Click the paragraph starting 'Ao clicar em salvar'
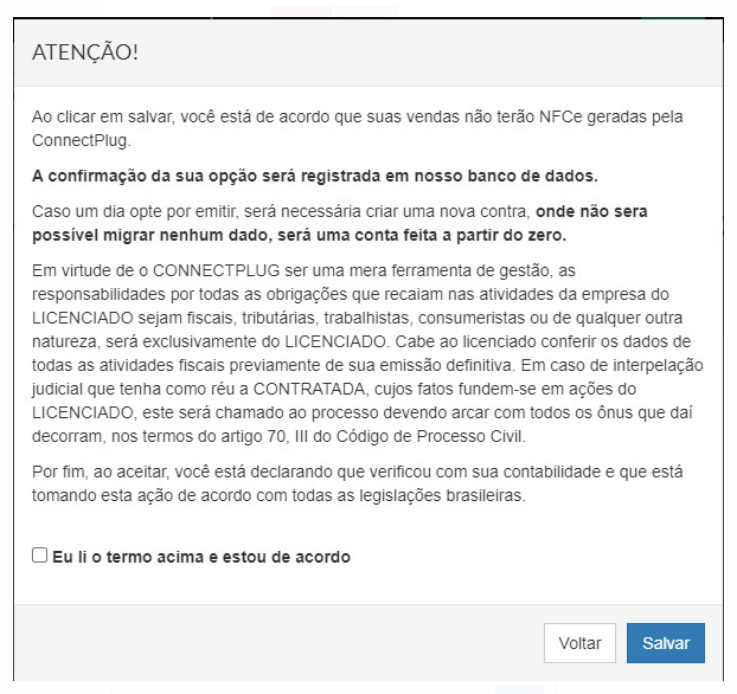737x694 pixels. pyautogui.click(x=357, y=128)
